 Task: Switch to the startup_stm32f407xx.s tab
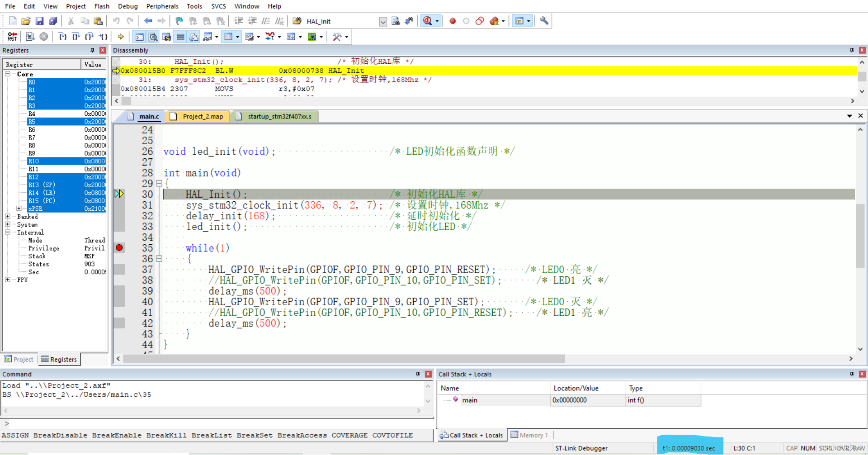tap(274, 116)
